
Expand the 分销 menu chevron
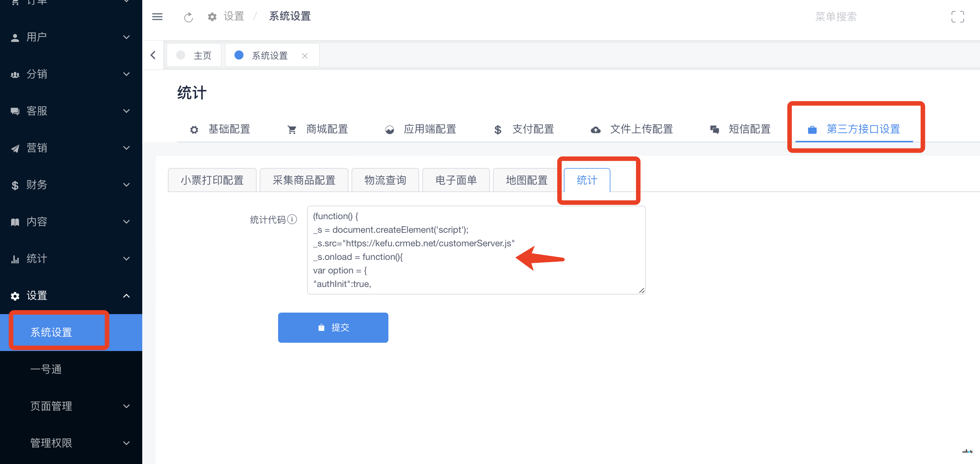tap(126, 74)
